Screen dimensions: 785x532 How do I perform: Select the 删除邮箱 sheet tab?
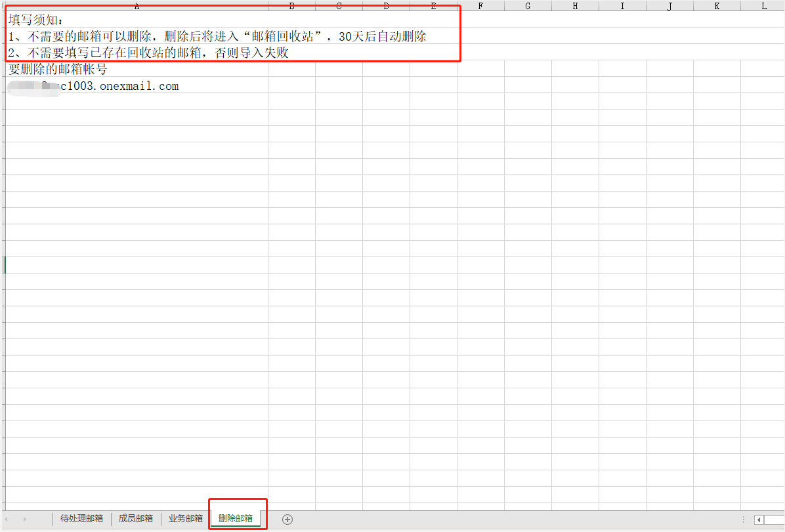pyautogui.click(x=236, y=518)
